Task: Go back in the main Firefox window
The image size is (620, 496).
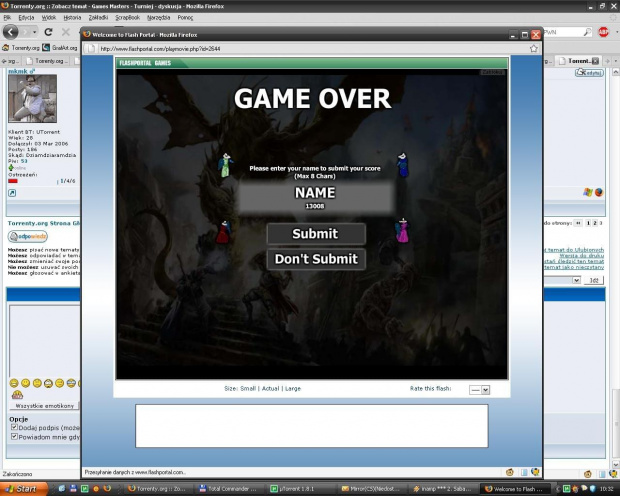Action: pyautogui.click(x=11, y=32)
